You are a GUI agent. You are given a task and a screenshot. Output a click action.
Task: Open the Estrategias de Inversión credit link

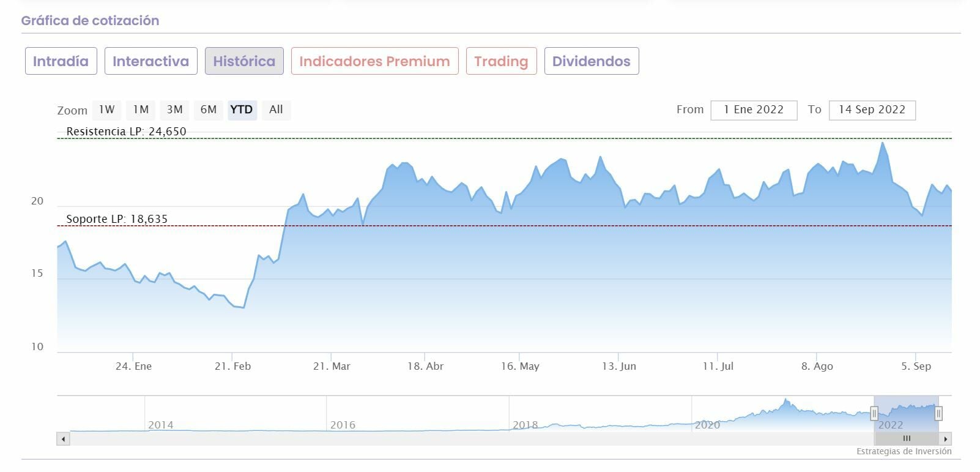(x=904, y=452)
